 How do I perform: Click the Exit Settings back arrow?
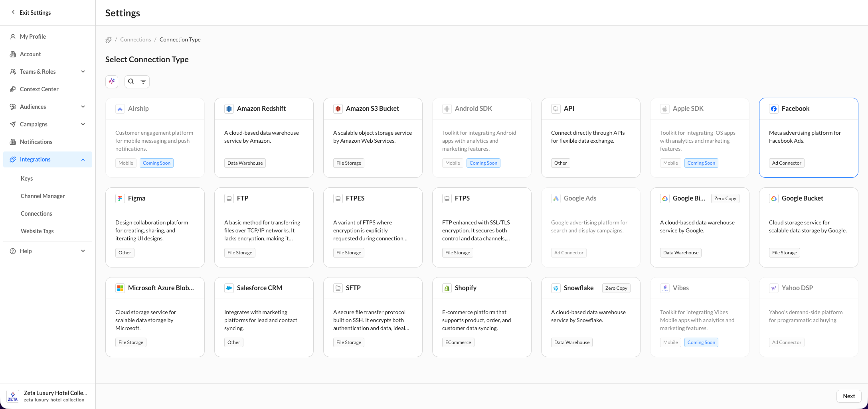point(13,12)
